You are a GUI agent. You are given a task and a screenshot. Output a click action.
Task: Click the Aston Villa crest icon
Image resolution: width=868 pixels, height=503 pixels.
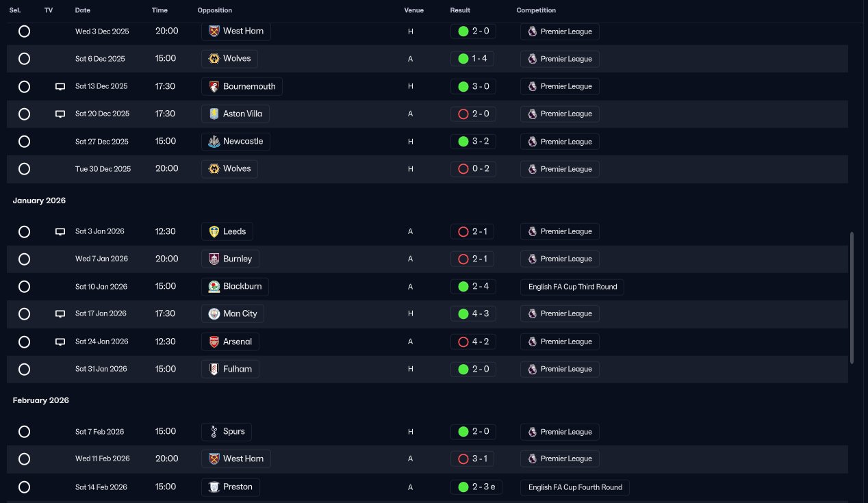pos(214,114)
